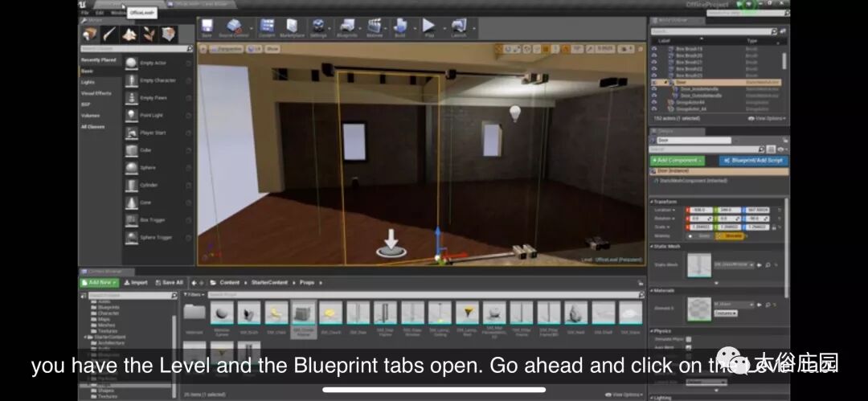The width and height of the screenshot is (868, 401).
Task: Open the viewport Show dropdown
Action: [272, 49]
